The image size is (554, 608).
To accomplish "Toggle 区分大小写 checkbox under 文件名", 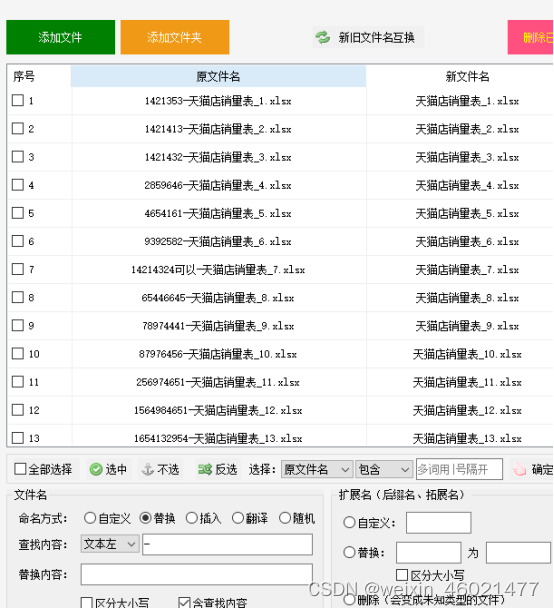I will point(86,603).
